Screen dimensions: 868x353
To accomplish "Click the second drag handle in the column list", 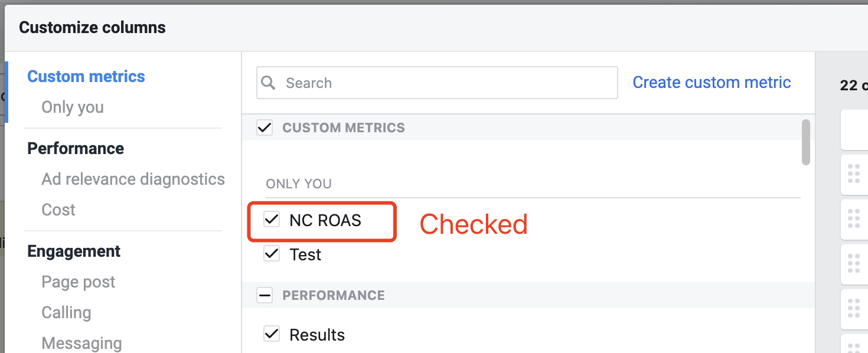I will [x=854, y=218].
